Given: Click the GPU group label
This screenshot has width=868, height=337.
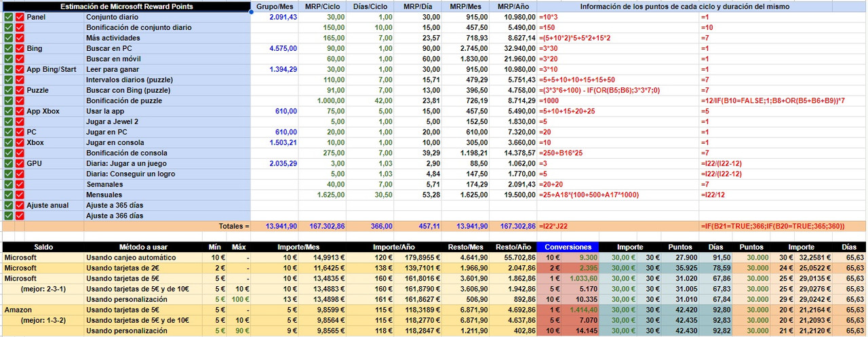Looking at the screenshot, I should point(34,163).
